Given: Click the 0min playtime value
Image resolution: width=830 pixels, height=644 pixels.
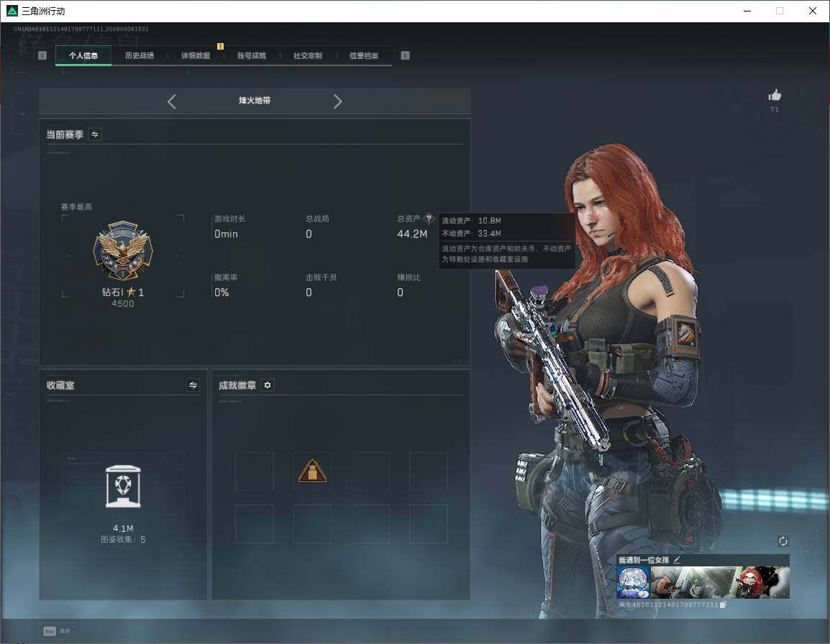Looking at the screenshot, I should click(226, 234).
